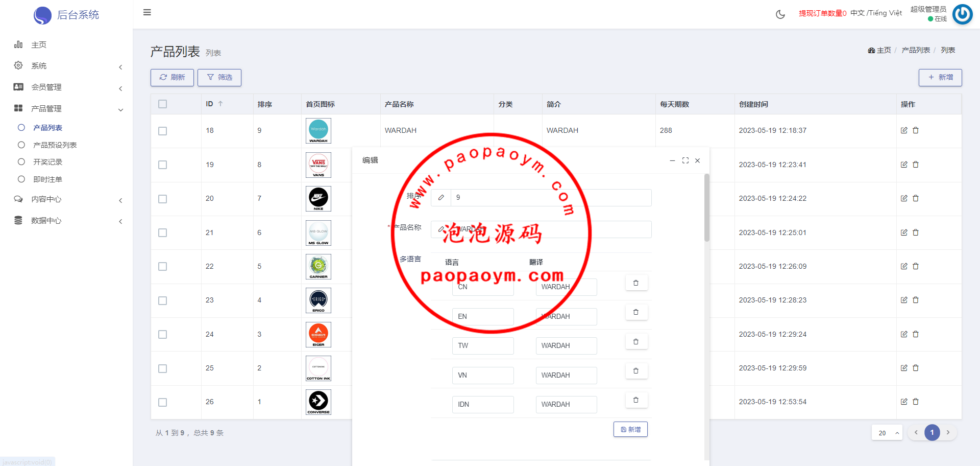Check the checkbox for row ID 19

(163, 165)
